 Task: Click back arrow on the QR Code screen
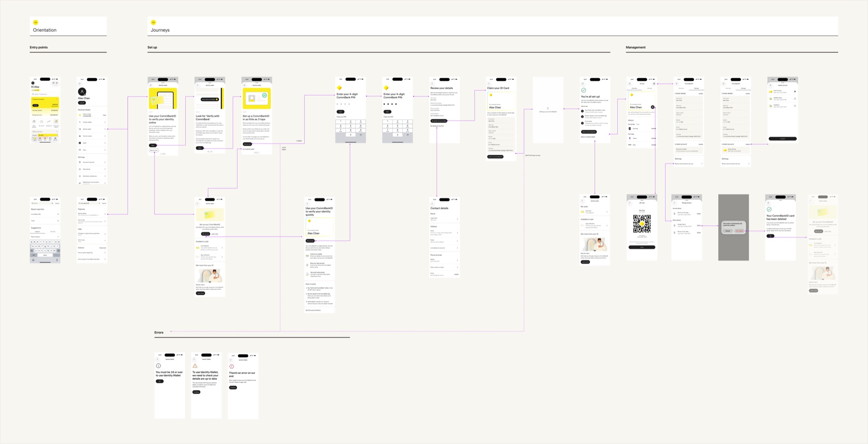(x=630, y=203)
